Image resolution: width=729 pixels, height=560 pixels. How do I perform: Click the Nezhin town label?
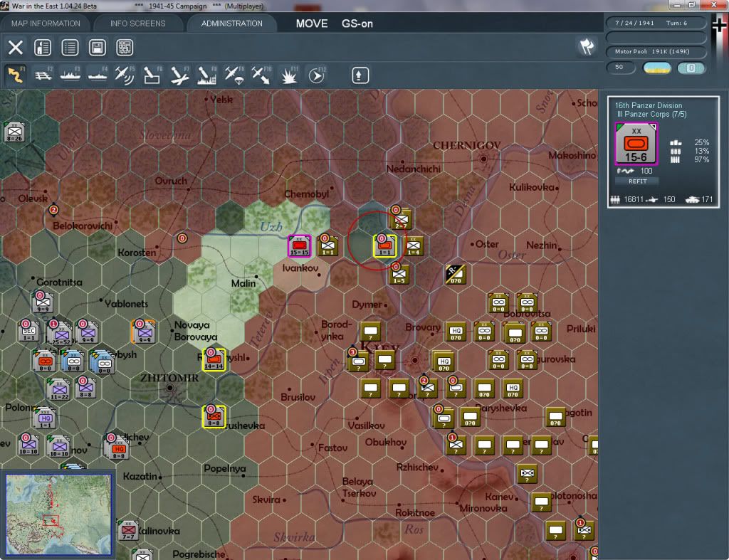tap(541, 245)
